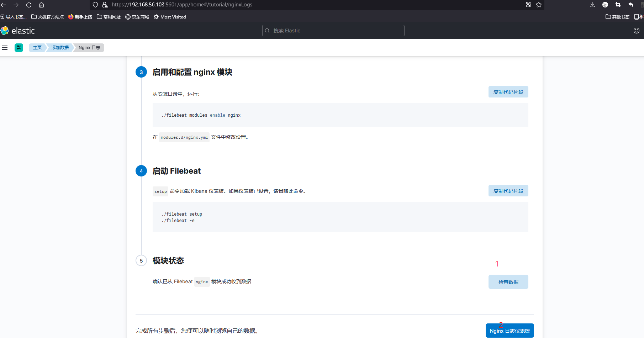
Task: Reload the page with refresh icon
Action: 29,5
